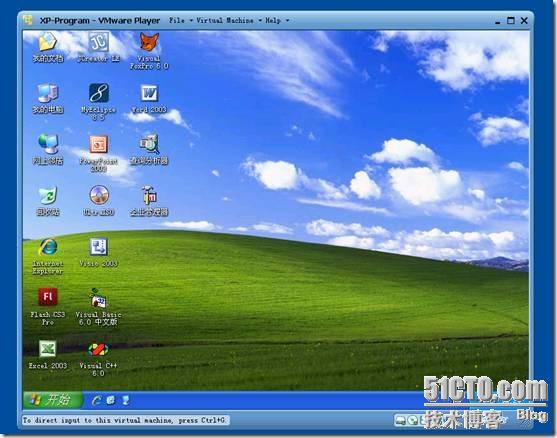Open the SQL Query Analyzer shortcut

point(149,150)
